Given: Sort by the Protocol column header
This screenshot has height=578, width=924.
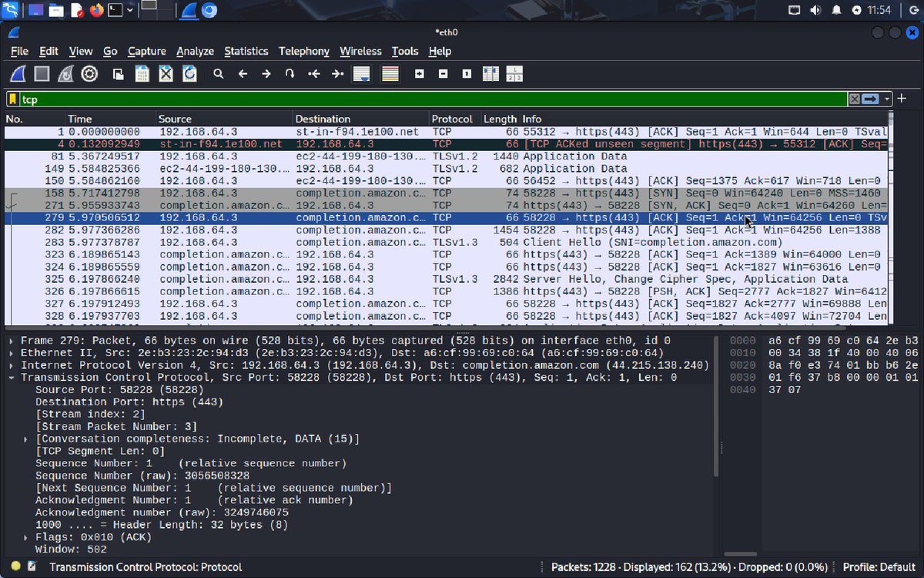Looking at the screenshot, I should point(454,119).
